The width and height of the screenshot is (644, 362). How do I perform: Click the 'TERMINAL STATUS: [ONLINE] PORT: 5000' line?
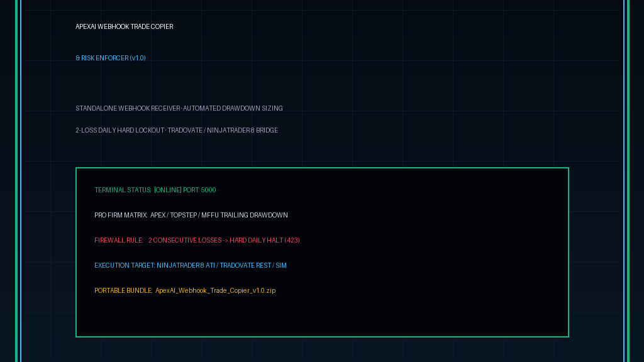pyautogui.click(x=155, y=190)
